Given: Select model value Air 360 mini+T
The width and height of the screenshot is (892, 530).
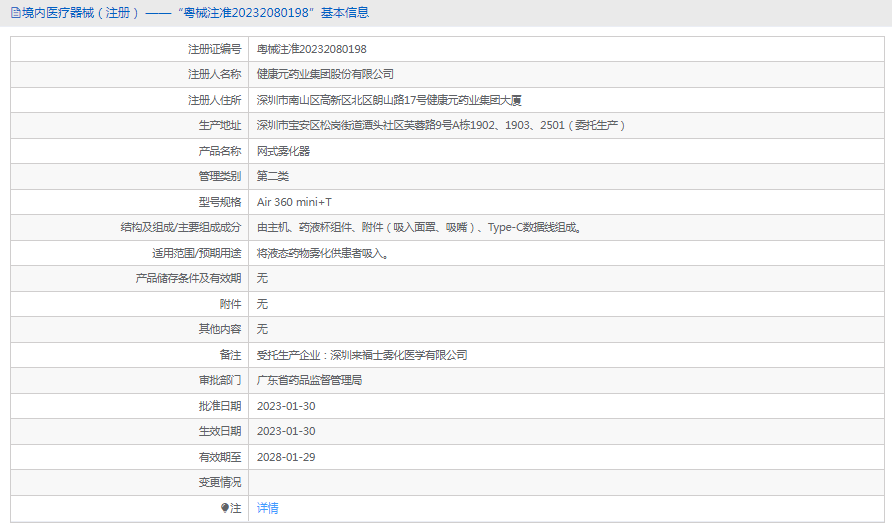Looking at the screenshot, I should pos(294,202).
